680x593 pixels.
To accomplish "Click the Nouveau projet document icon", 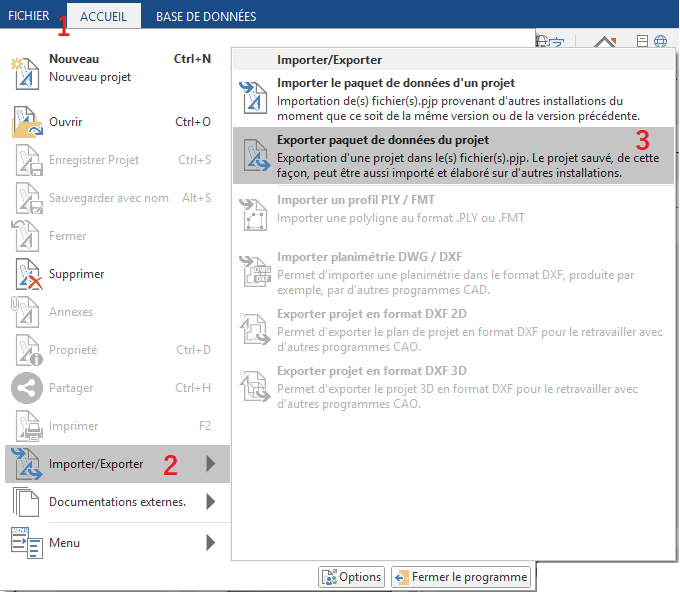I will [26, 73].
